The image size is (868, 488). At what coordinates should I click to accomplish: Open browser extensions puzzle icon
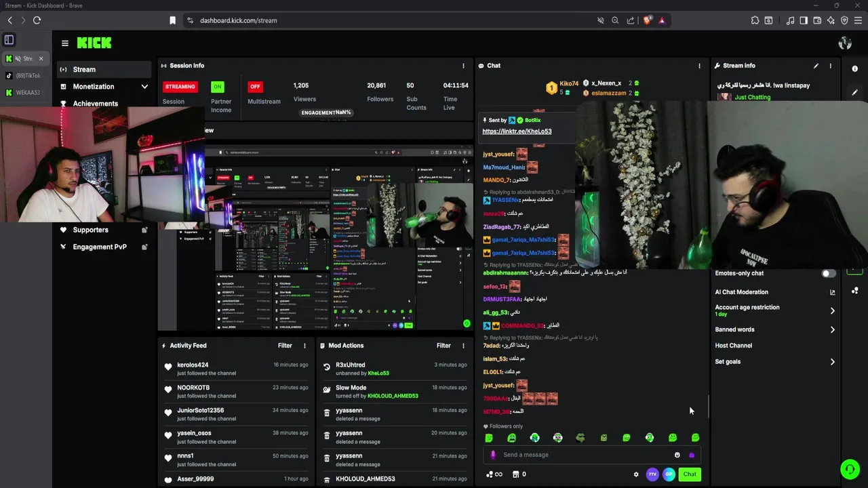[x=755, y=20]
